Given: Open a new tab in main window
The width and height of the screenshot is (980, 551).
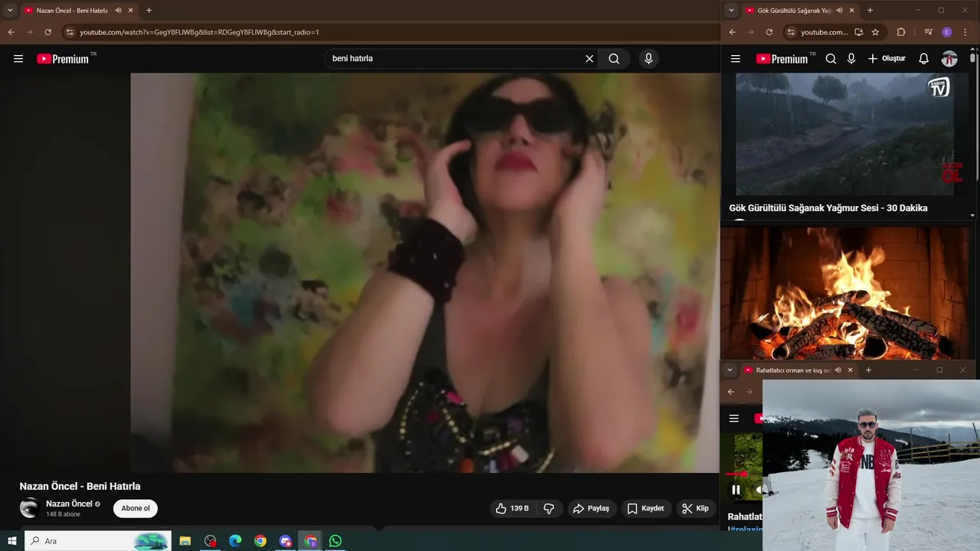Looking at the screenshot, I should [149, 11].
